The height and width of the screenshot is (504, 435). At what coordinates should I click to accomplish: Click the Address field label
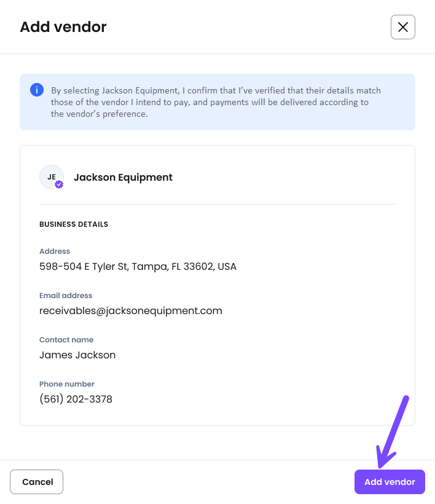coord(55,251)
